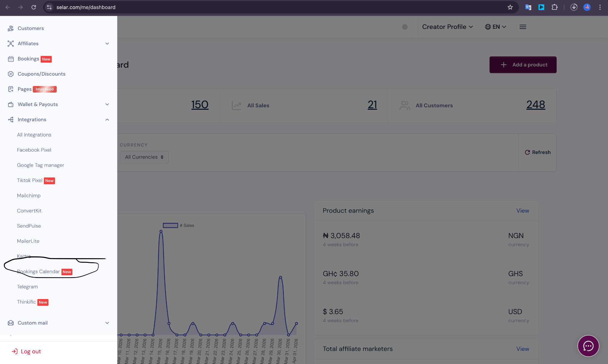
Task: Expand the Affiliates menu chevron
Action: click(107, 44)
